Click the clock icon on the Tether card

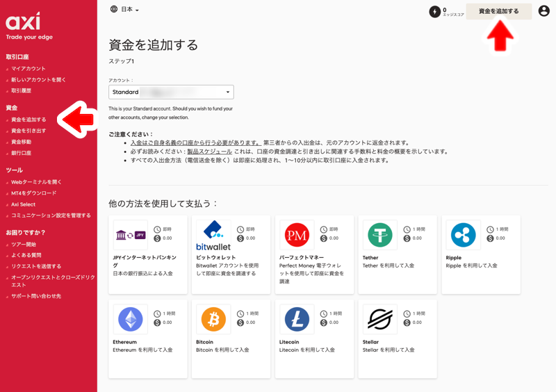(x=407, y=229)
